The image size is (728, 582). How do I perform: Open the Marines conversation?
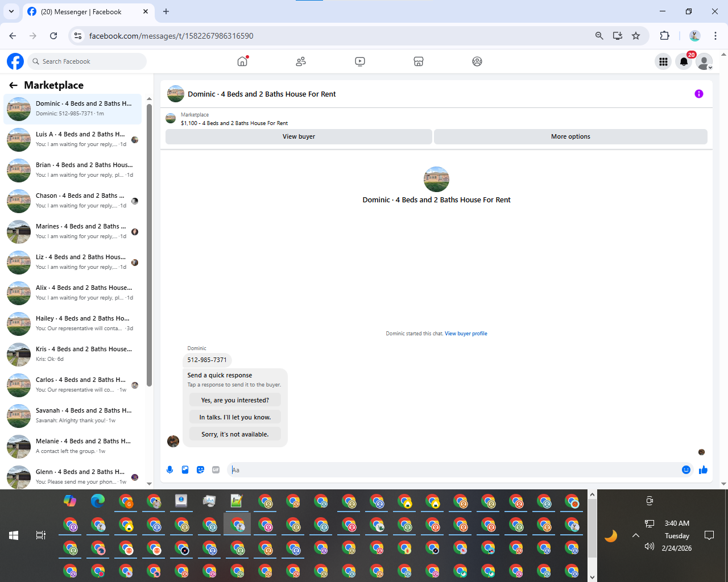pyautogui.click(x=73, y=231)
